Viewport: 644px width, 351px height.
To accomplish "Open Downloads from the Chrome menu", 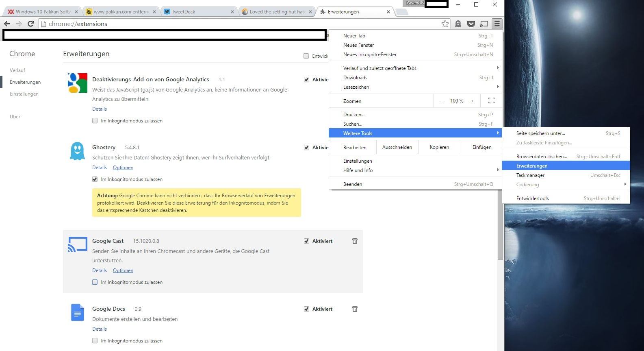I will tap(415, 78).
